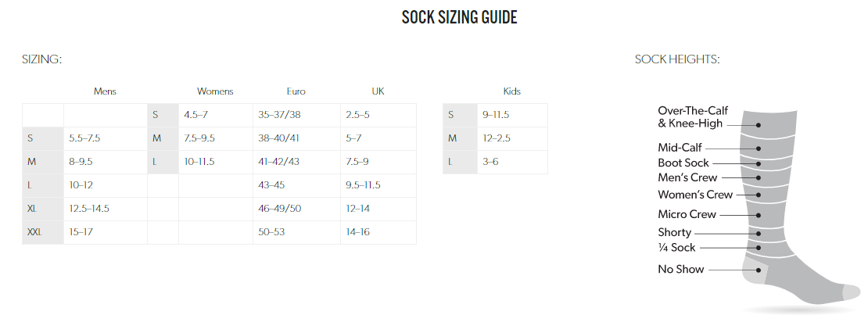The width and height of the screenshot is (868, 315).
Task: Select the Men's Crew height label
Action: (687, 177)
